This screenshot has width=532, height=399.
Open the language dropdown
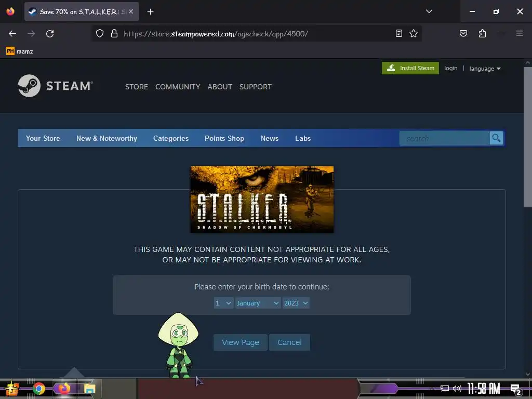coord(485,69)
